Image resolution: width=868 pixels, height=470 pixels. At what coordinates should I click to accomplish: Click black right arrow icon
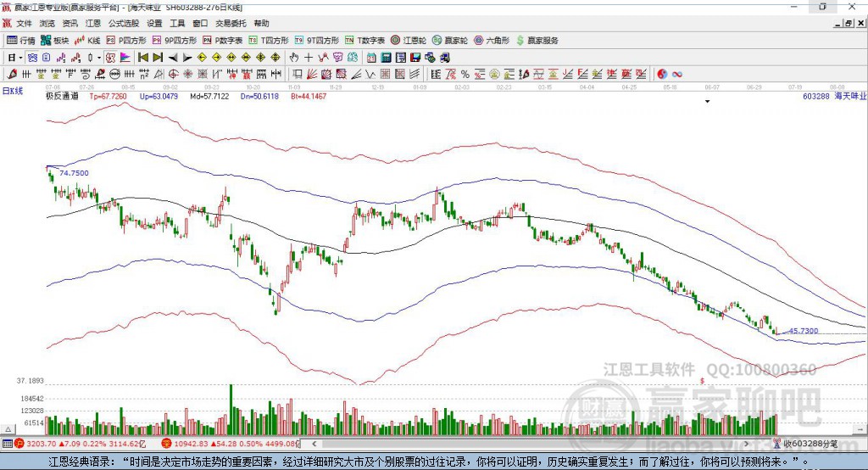187,58
